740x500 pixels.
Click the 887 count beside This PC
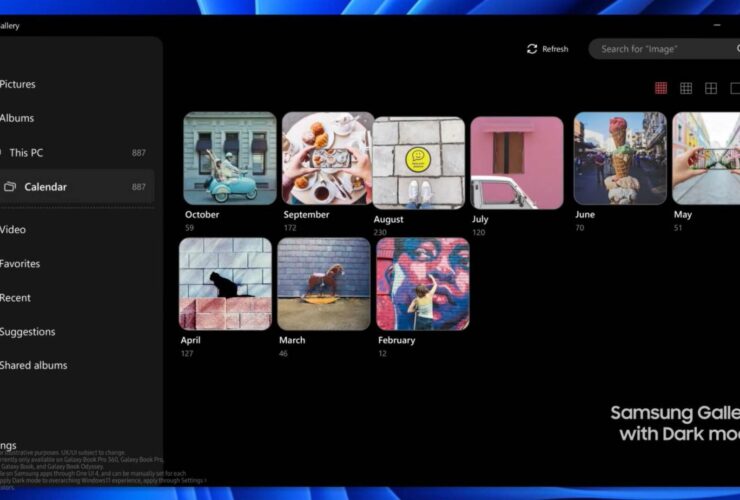click(139, 153)
